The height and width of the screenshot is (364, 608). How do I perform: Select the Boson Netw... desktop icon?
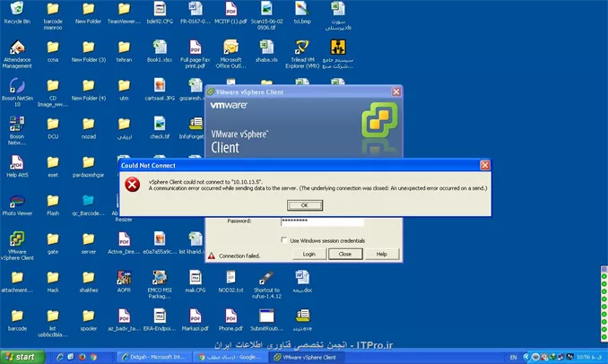[x=17, y=131]
